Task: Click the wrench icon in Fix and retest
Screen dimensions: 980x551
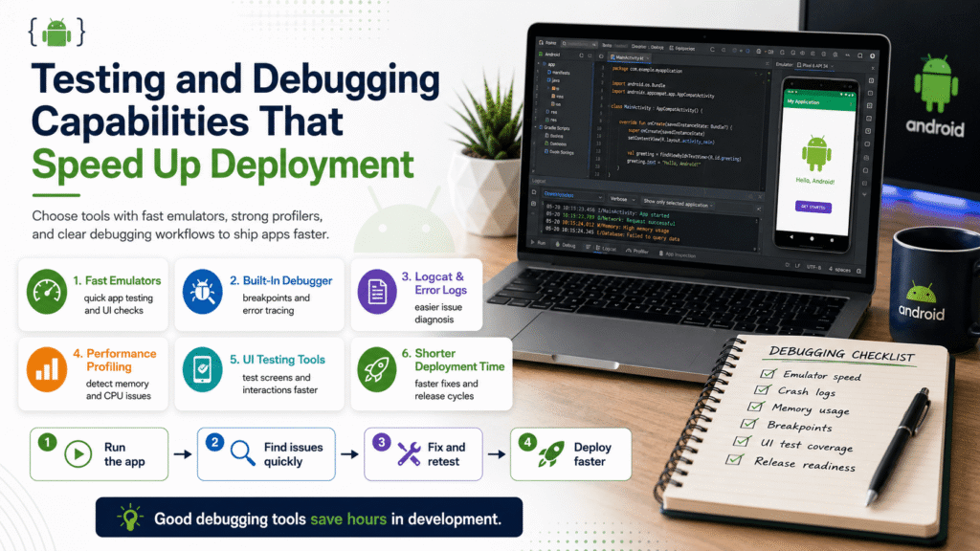Action: pyautogui.click(x=409, y=454)
